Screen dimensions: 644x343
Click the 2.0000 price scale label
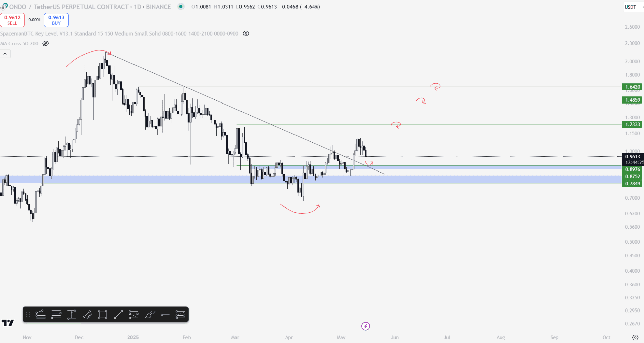(x=632, y=62)
